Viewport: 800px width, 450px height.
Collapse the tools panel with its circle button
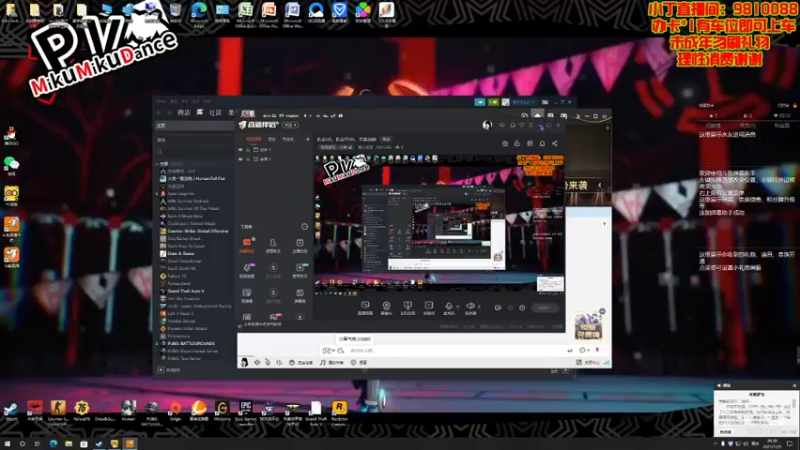(305, 227)
